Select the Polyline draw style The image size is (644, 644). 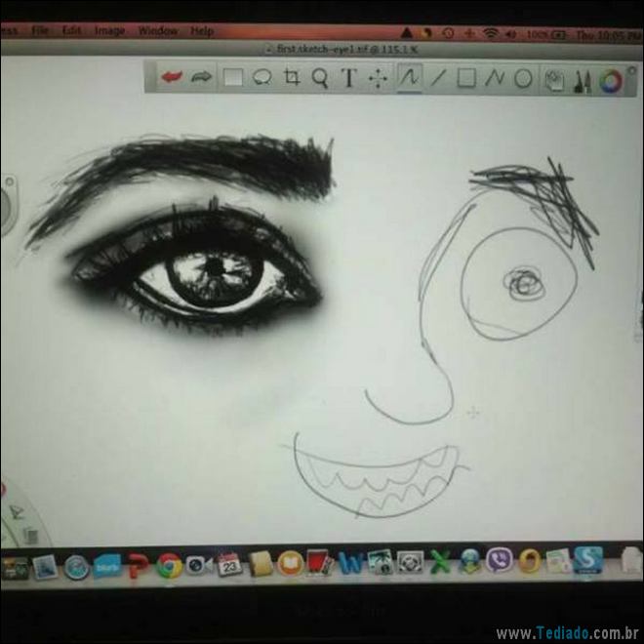pos(495,79)
